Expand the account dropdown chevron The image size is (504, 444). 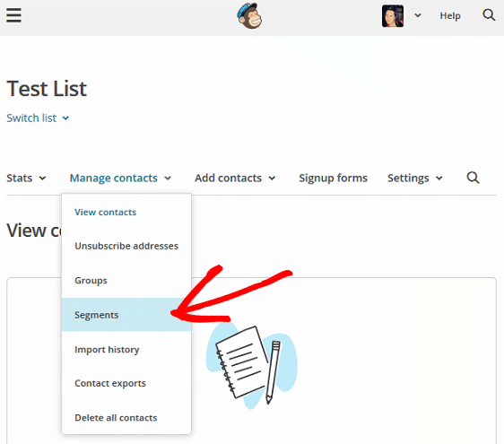tap(418, 15)
